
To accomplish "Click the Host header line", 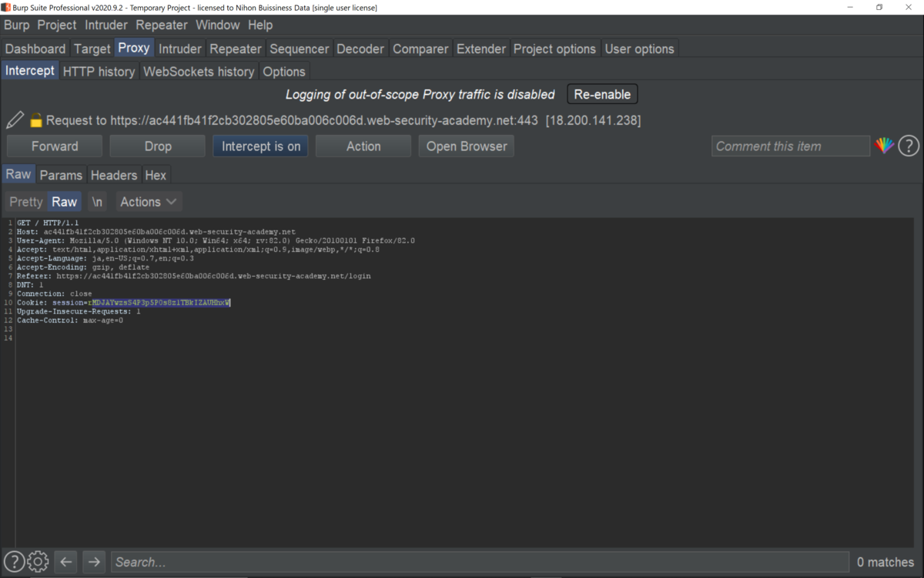I will 156,231.
